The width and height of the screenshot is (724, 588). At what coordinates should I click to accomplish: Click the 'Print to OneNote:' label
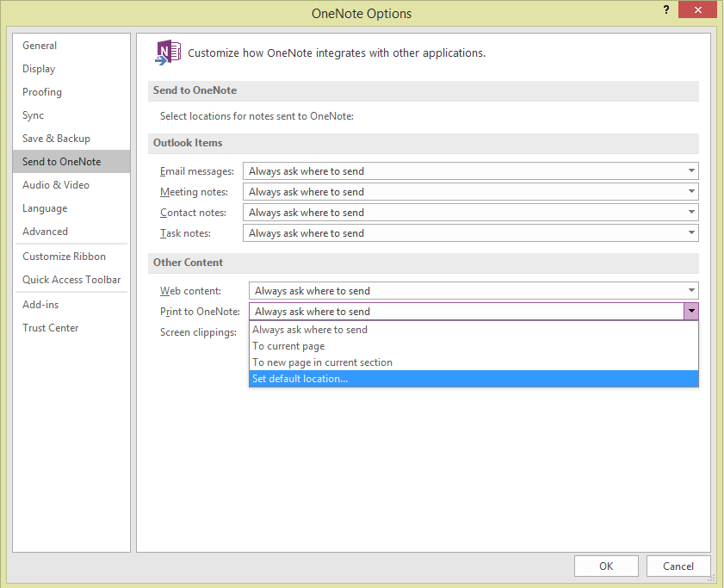tap(200, 312)
